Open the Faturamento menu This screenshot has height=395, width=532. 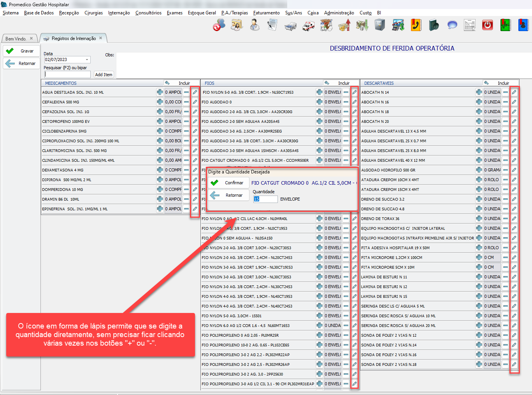tap(266, 13)
